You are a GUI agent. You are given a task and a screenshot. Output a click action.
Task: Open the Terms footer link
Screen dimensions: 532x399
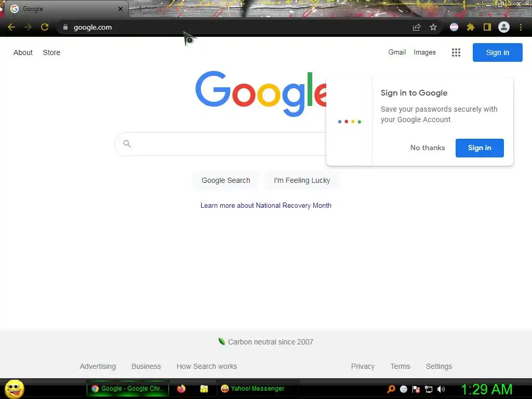point(400,366)
